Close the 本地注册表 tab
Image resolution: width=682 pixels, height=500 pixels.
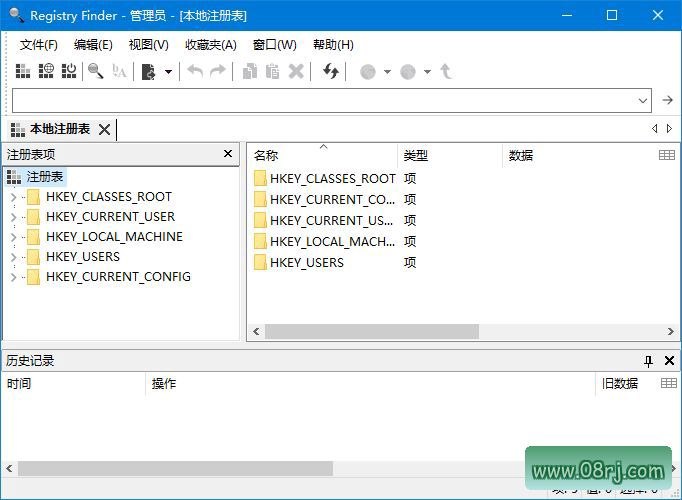click(104, 130)
